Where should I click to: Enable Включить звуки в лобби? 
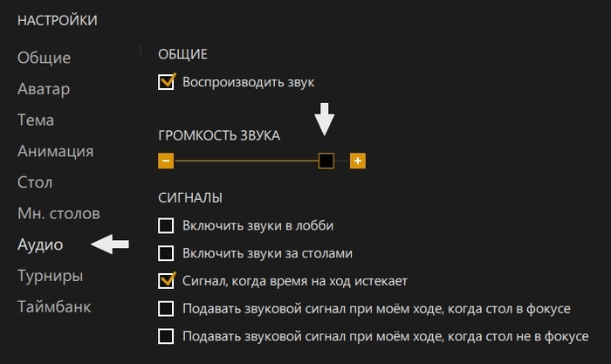[x=166, y=226]
